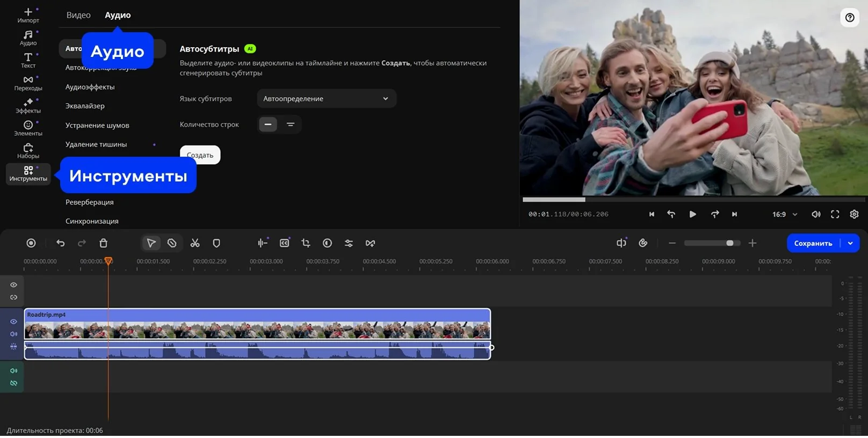Select the crop tool in timeline toolbar
Viewport: 868px width, 438px height.
[306, 243]
